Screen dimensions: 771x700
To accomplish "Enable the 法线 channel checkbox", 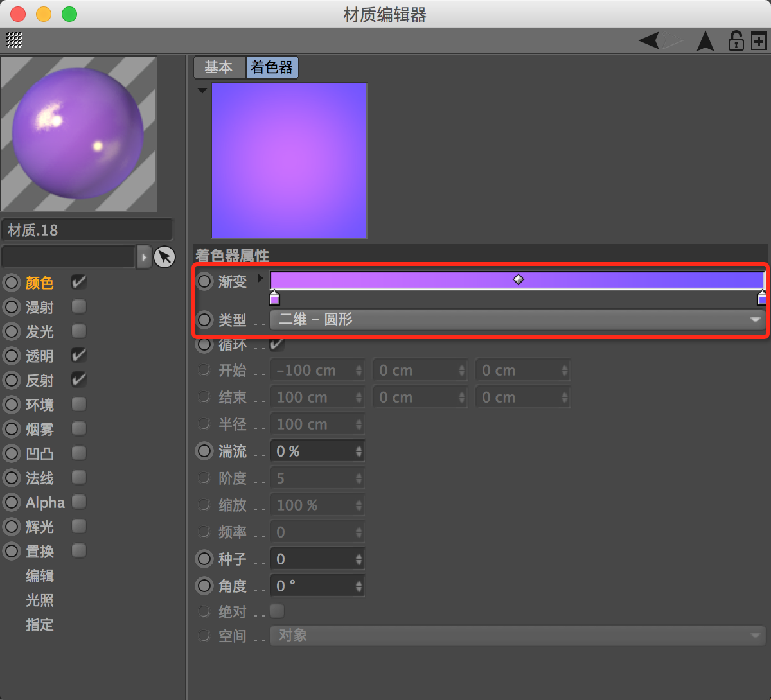I will coord(78,477).
